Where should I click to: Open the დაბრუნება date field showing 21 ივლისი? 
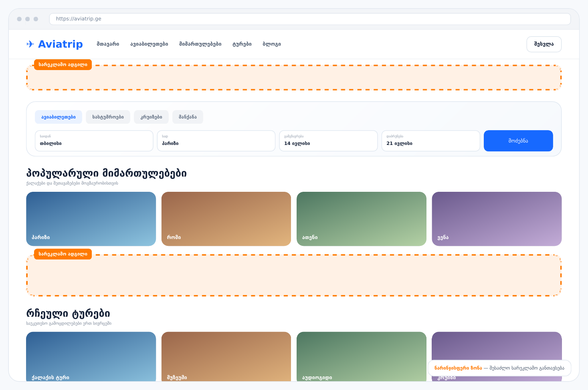tap(430, 141)
